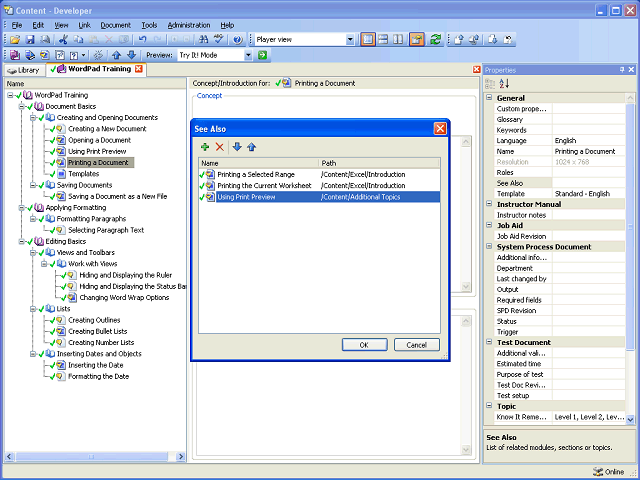Viewport: 640px width, 480px height.
Task: Click the Check In All icon
Action: tap(474, 40)
